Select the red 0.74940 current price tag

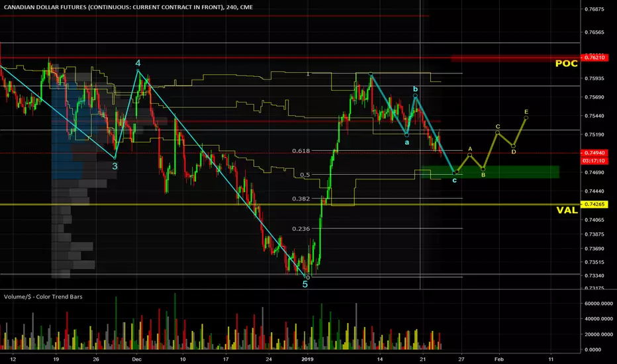coord(595,153)
